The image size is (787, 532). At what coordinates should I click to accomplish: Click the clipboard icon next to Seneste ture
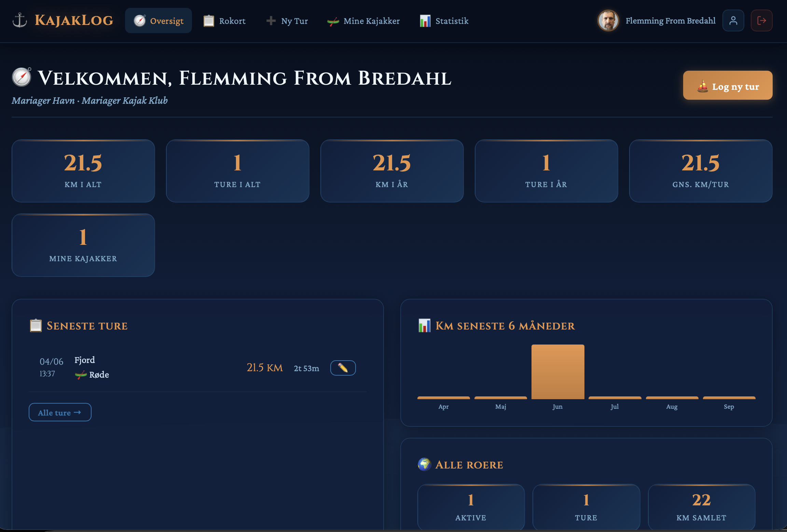[36, 325]
